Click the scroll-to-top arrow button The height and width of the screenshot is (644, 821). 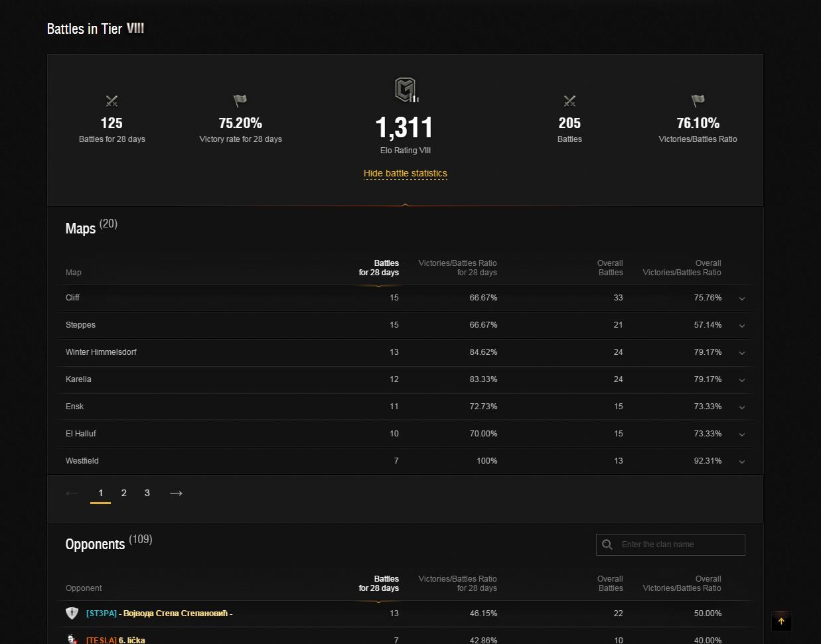(x=781, y=621)
